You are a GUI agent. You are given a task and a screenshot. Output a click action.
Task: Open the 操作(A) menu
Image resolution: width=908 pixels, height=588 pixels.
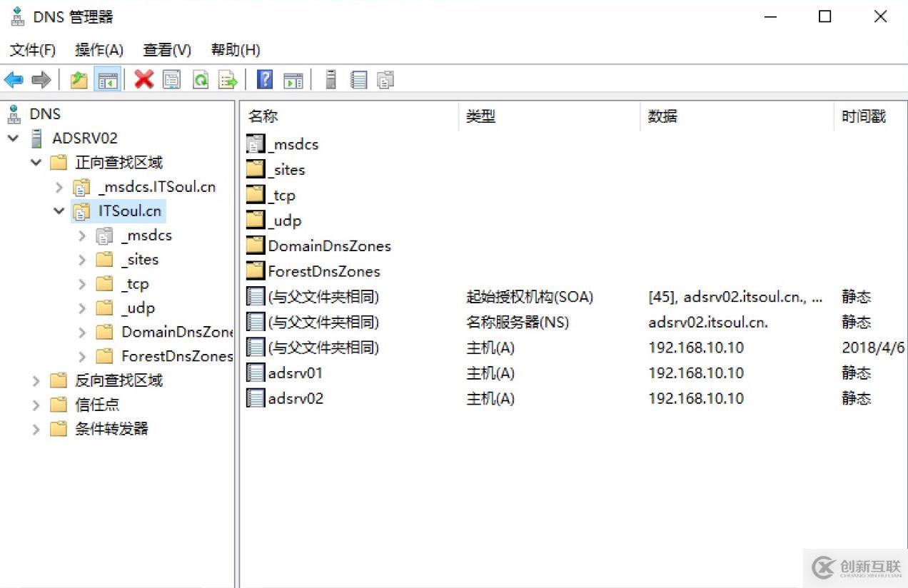point(99,50)
